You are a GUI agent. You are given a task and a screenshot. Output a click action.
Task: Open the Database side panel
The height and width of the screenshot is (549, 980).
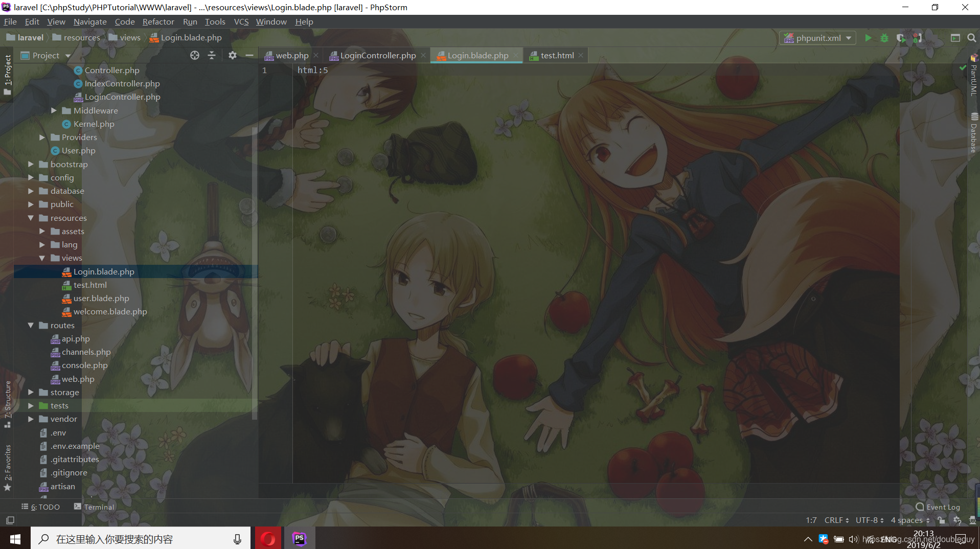(x=974, y=133)
